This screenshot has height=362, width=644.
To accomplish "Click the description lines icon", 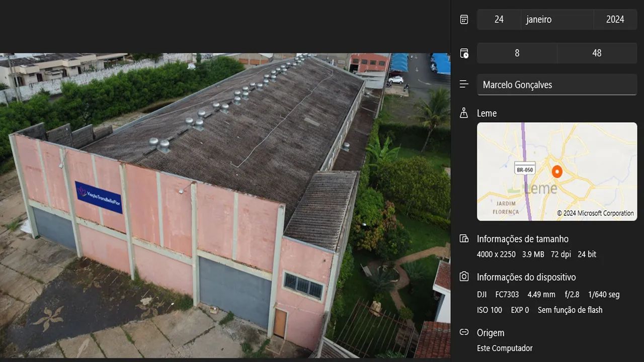I will pos(464,84).
